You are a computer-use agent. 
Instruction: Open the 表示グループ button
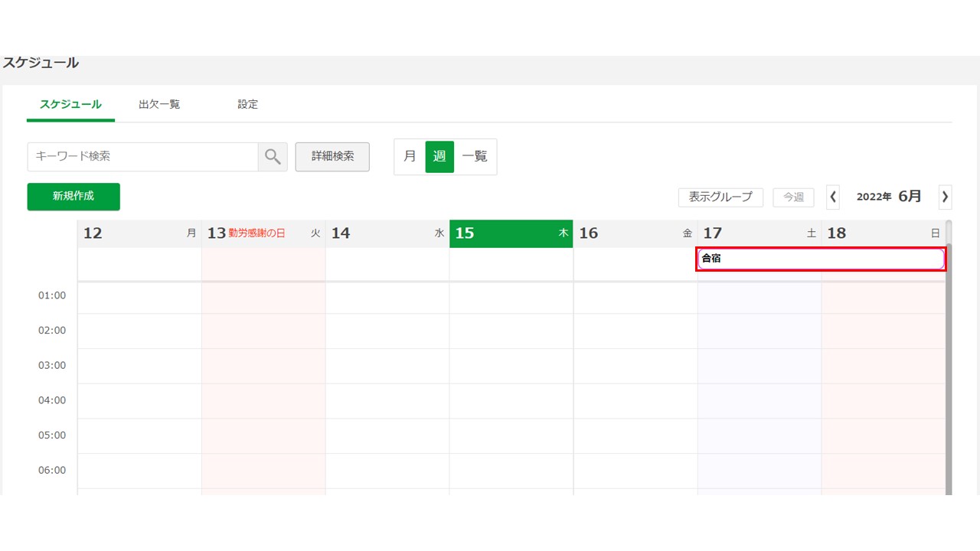tap(720, 197)
